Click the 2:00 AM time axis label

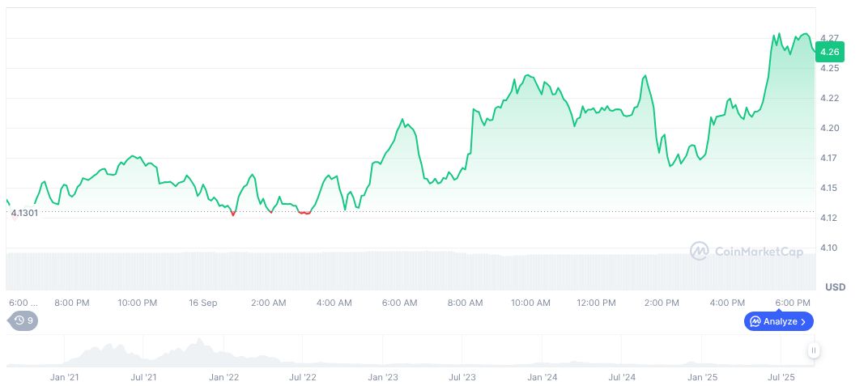pyautogui.click(x=268, y=303)
